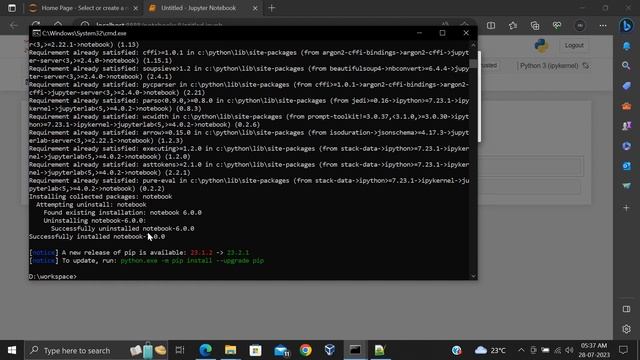Click the help icon in system tray
Screen dimensions: 640x360
click(x=456, y=350)
